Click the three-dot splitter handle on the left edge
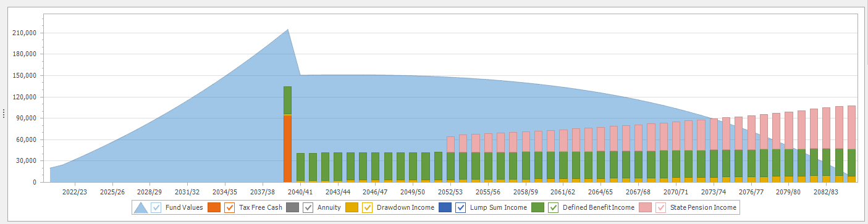Image resolution: width=868 pixels, height=224 pixels. click(x=4, y=113)
